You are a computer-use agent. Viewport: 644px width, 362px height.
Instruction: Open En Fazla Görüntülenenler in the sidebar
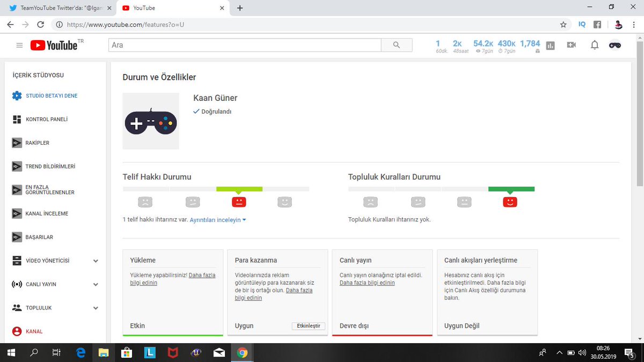click(x=50, y=190)
